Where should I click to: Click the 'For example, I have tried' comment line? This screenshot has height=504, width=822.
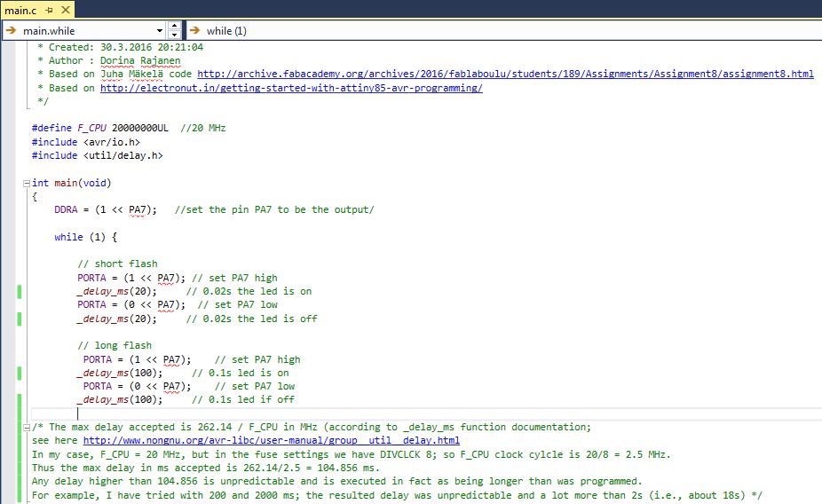(x=397, y=495)
